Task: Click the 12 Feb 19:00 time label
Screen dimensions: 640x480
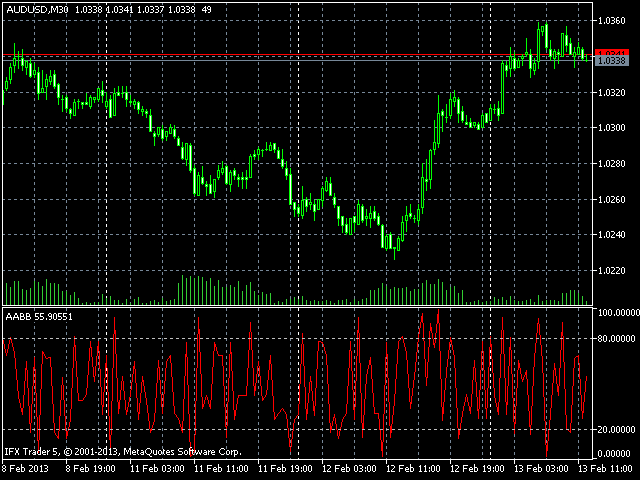Action: click(477, 468)
